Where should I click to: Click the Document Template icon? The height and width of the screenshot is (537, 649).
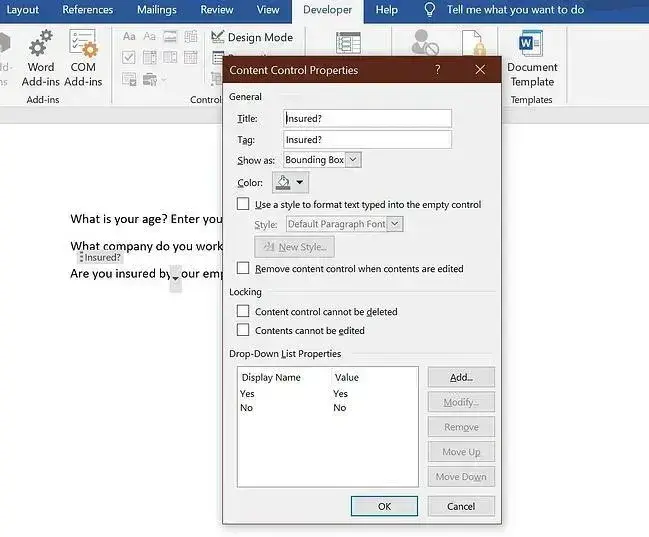(x=531, y=58)
